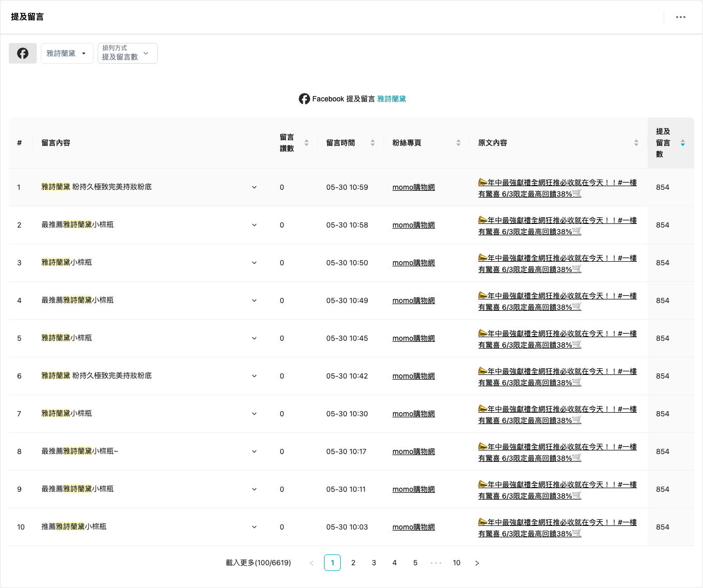Select page 1 in pagination
Image resolution: width=703 pixels, height=588 pixels.
pos(332,563)
